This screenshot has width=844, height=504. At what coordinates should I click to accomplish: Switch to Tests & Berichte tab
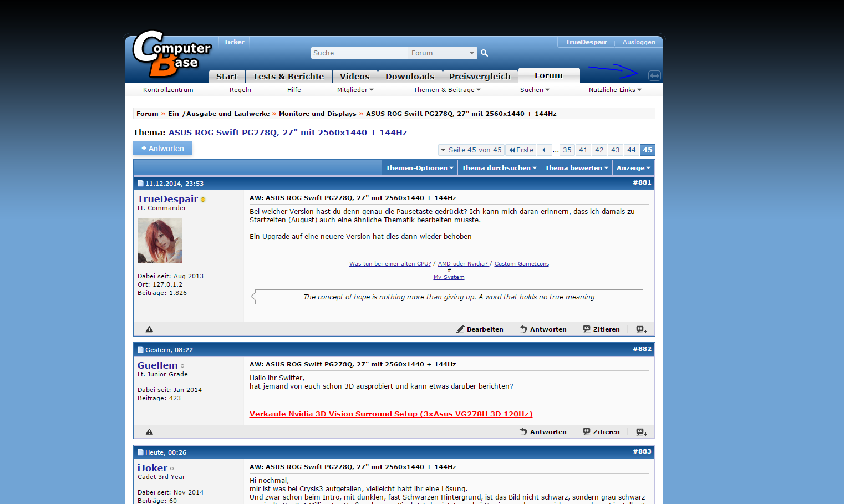click(x=288, y=77)
